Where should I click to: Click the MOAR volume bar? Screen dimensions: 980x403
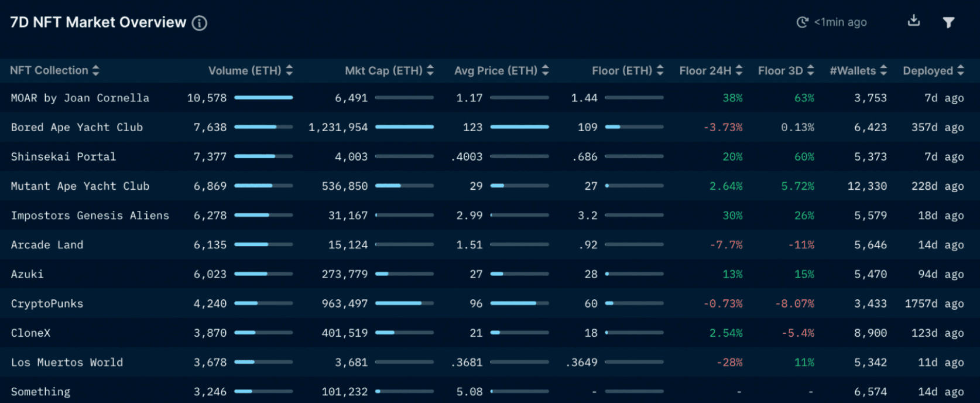(x=263, y=98)
